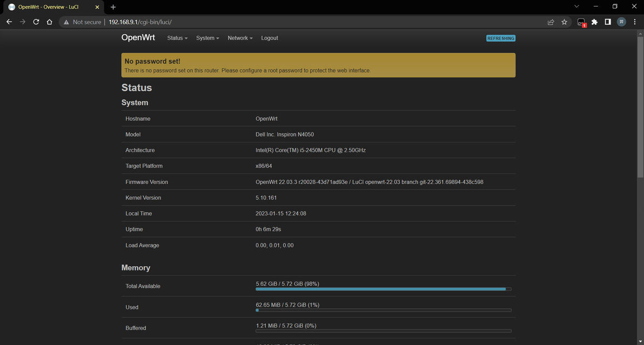Reload the OpenWrt page
Image resolution: width=644 pixels, height=345 pixels.
coord(36,22)
